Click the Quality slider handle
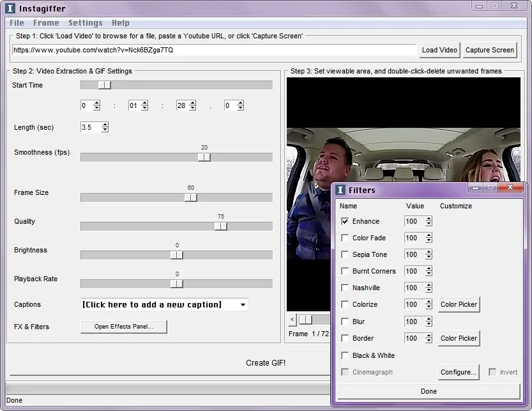This screenshot has width=532, height=411. (221, 226)
